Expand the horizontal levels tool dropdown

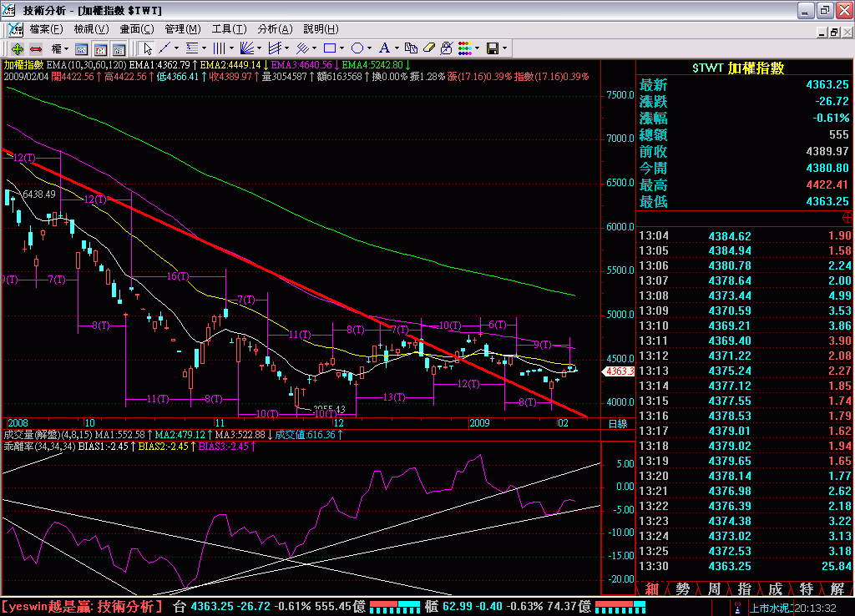tap(204, 49)
